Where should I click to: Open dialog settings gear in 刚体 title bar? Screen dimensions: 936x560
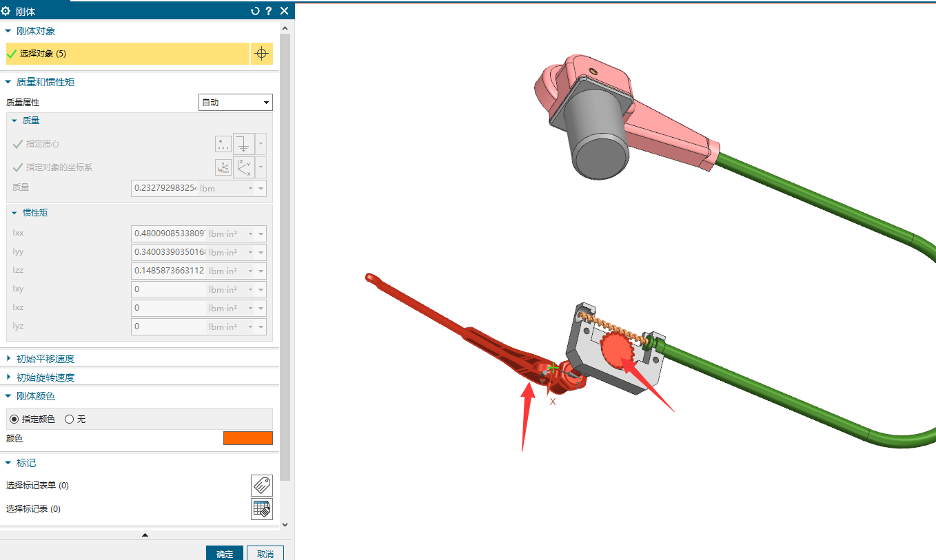pyautogui.click(x=6, y=11)
